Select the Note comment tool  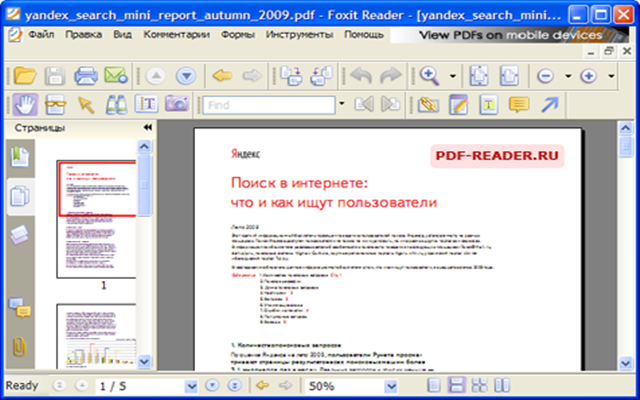[519, 105]
